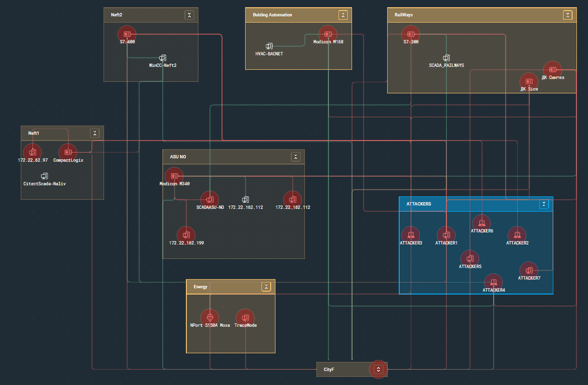Collapse the RailWays group
588x385 pixels.
point(568,15)
